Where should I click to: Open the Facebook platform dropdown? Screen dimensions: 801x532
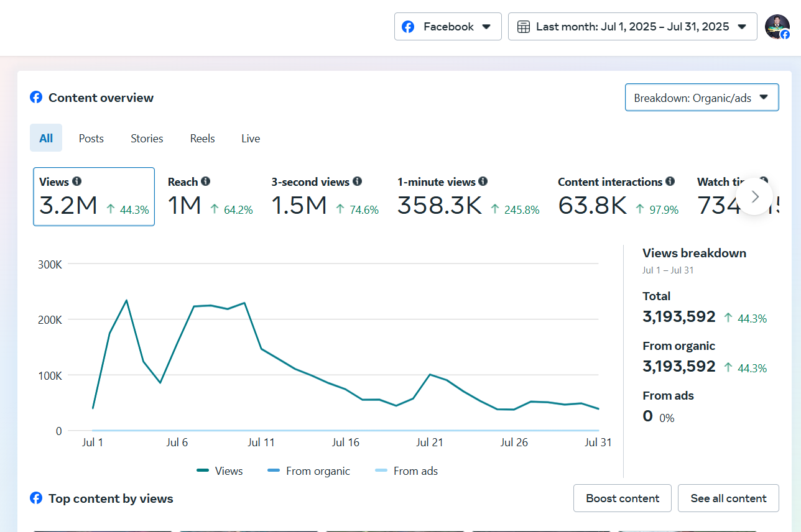click(x=448, y=27)
